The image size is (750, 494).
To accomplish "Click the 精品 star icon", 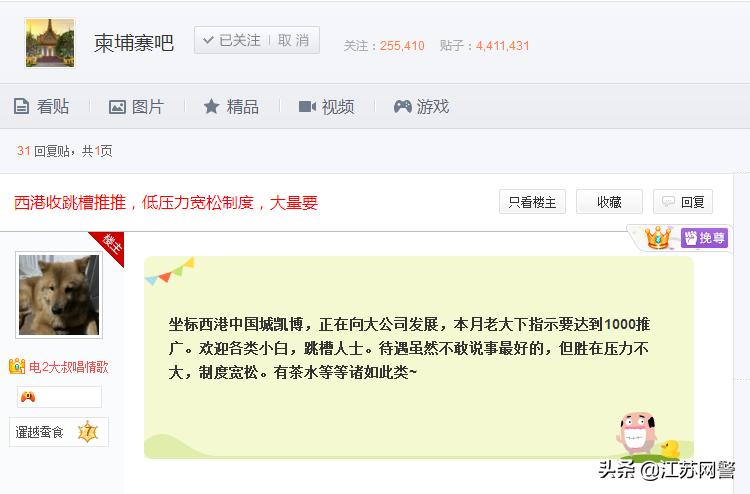I will point(211,106).
